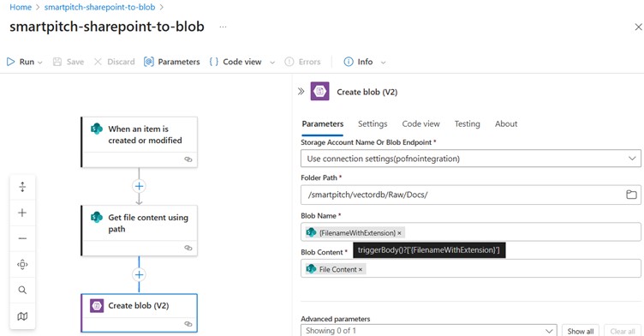The image size is (644, 336).
Task: Expand the Run button dropdown arrow
Action: tap(40, 63)
